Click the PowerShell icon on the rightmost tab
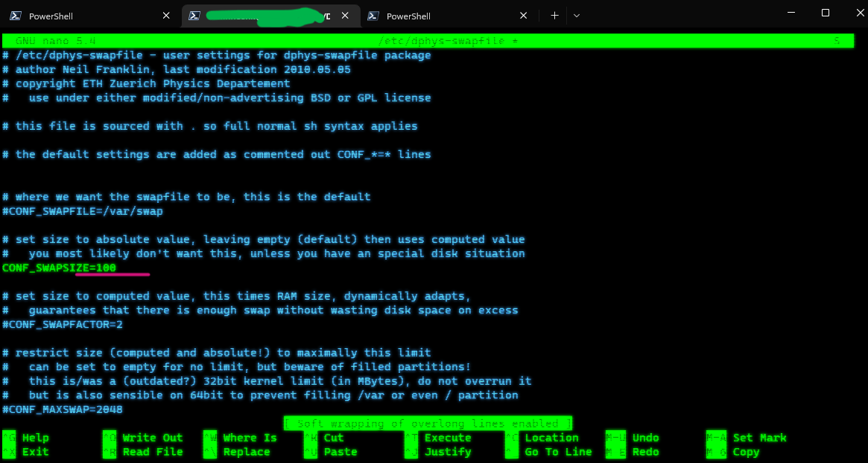Image resolution: width=868 pixels, height=463 pixels. point(373,16)
